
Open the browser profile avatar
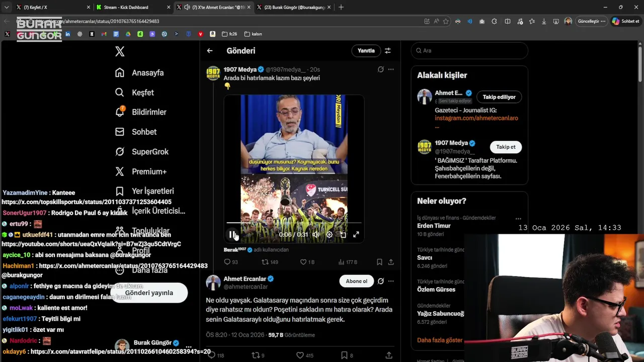(x=568, y=21)
